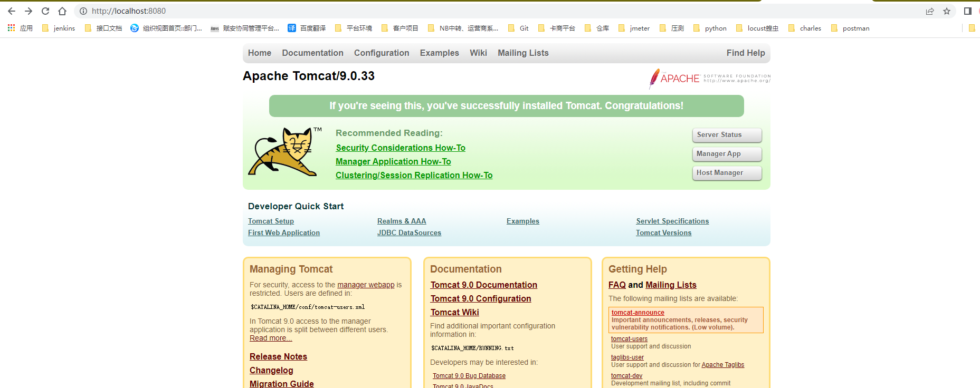Image resolution: width=980 pixels, height=388 pixels.
Task: Open Mailing Lists in the navigation bar
Action: click(523, 53)
